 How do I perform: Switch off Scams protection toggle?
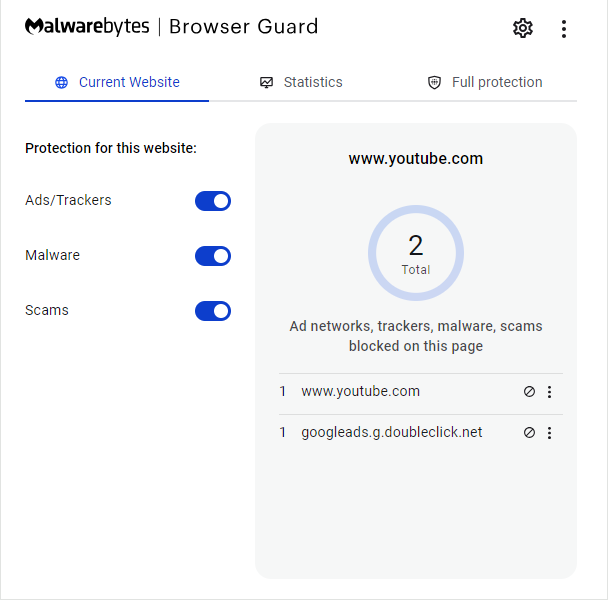[x=213, y=311]
